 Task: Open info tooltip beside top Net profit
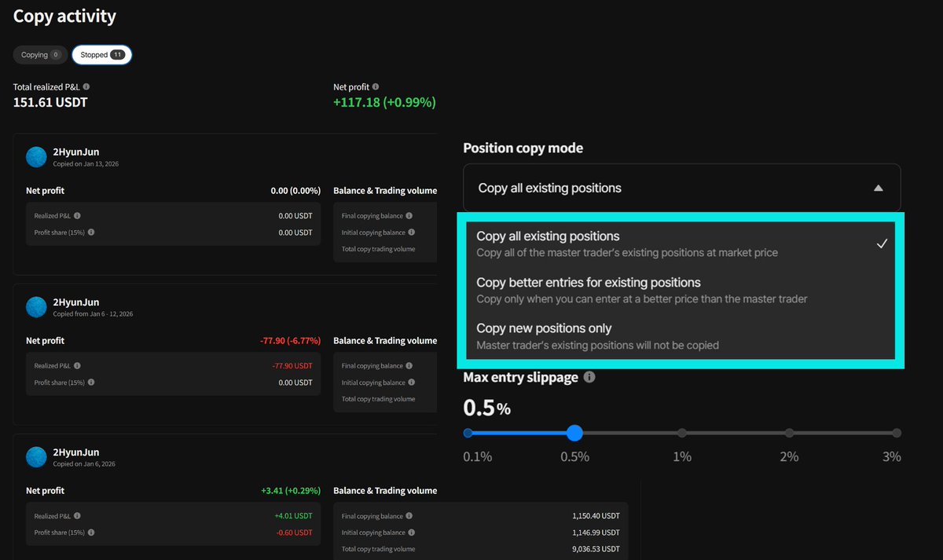click(x=376, y=87)
